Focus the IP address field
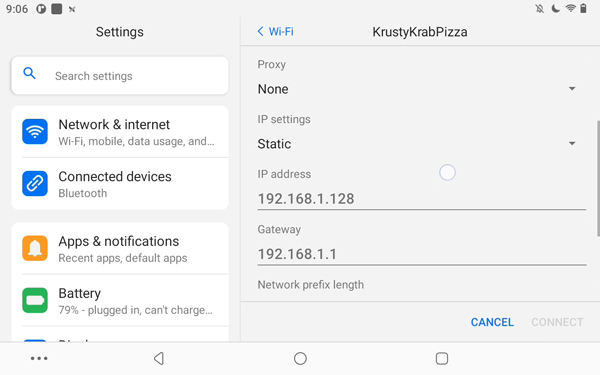Image resolution: width=600 pixels, height=375 pixels. (422, 199)
